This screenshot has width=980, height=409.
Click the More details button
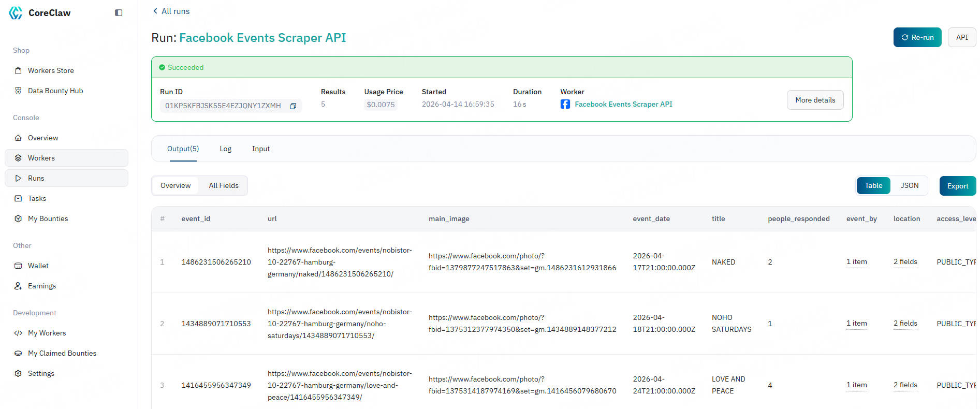(x=815, y=100)
